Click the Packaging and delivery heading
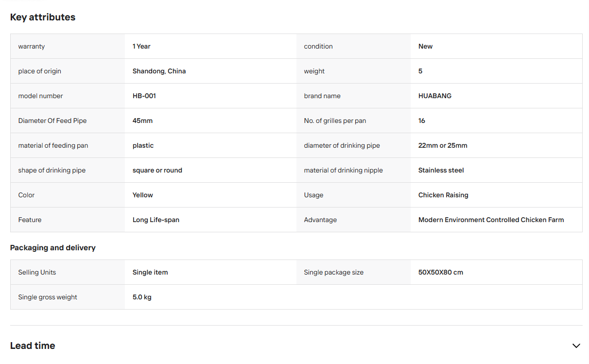Viewport: 589px width, 364px height. pos(53,248)
